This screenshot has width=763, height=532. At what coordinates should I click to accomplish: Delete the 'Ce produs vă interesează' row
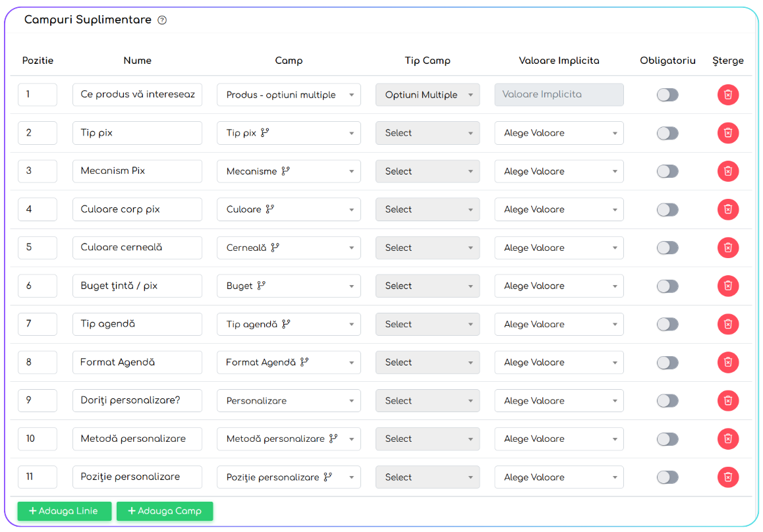728,95
